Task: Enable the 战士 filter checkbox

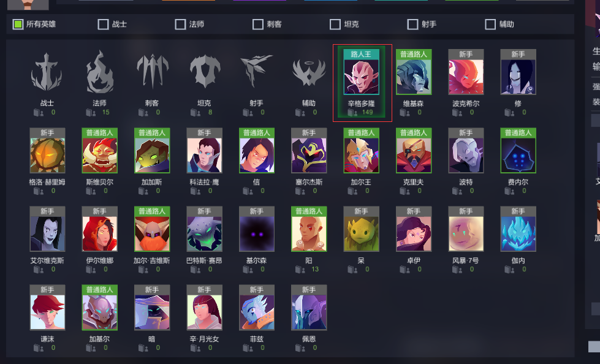Action: tap(104, 25)
